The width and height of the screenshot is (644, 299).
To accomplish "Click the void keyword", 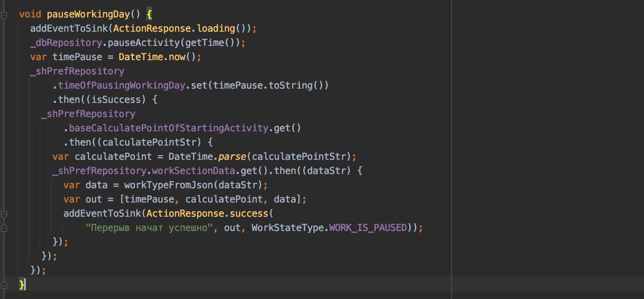I will point(30,14).
